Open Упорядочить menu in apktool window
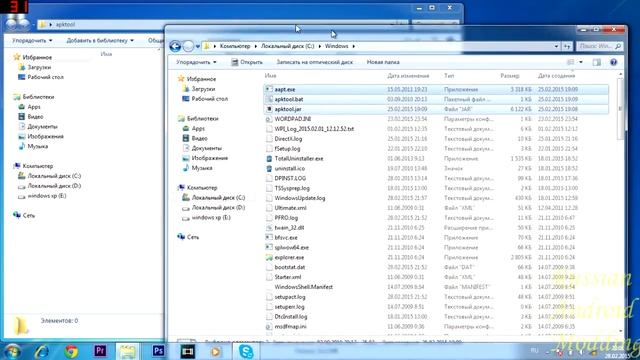Screen dimensions: 640x360 (32, 40)
